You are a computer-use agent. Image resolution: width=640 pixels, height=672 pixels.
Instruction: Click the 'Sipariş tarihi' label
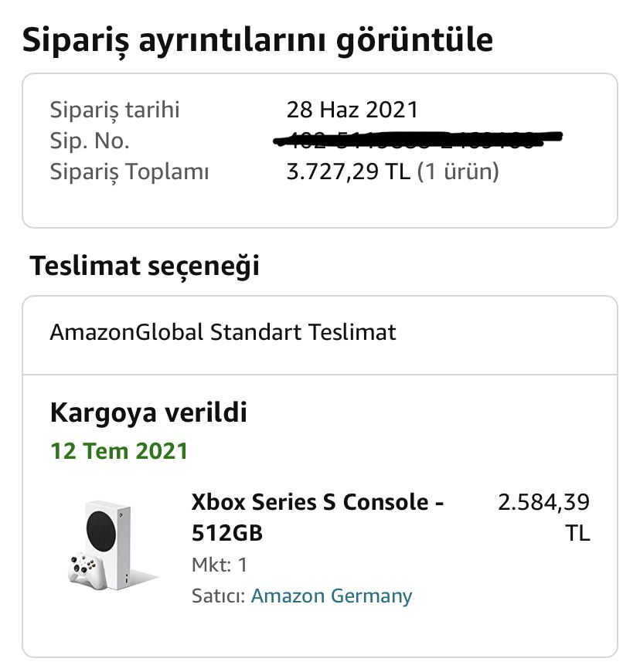pyautogui.click(x=114, y=109)
